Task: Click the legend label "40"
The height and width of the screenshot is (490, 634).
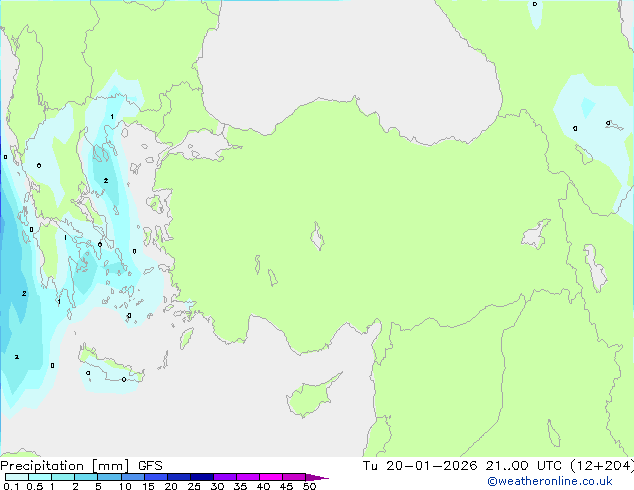Action: coord(263,486)
